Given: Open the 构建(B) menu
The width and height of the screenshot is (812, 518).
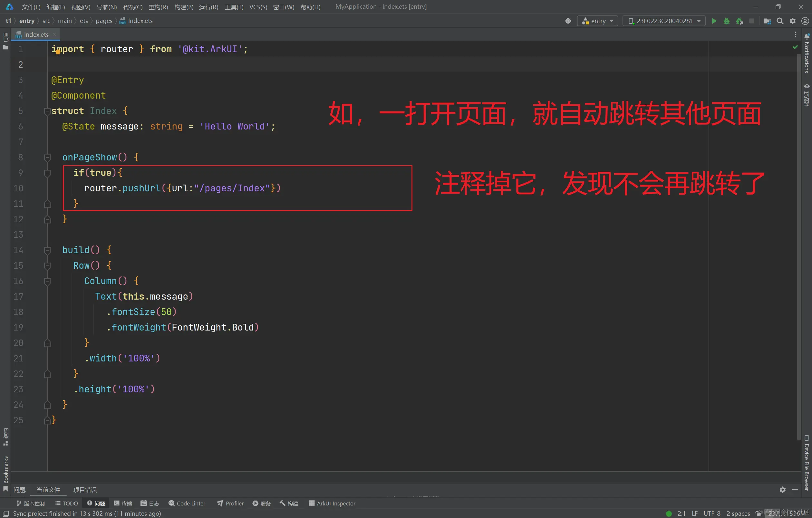Looking at the screenshot, I should 184,7.
